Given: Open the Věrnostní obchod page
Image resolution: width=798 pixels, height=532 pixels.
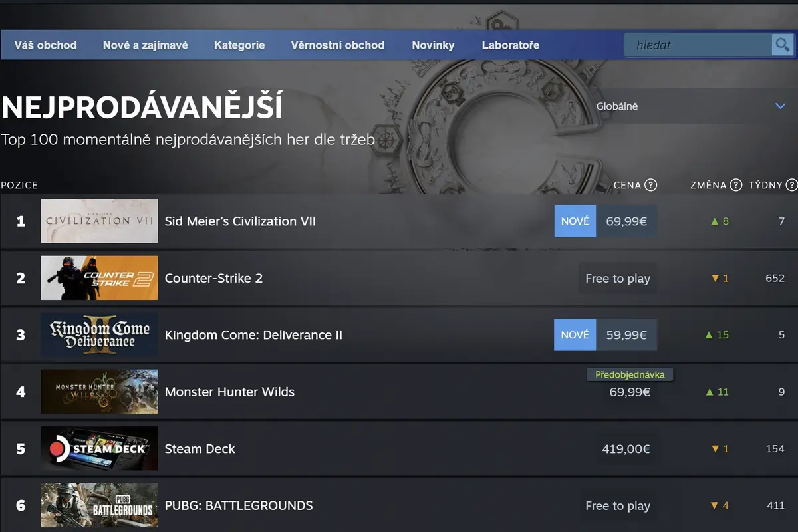Looking at the screenshot, I should point(338,45).
